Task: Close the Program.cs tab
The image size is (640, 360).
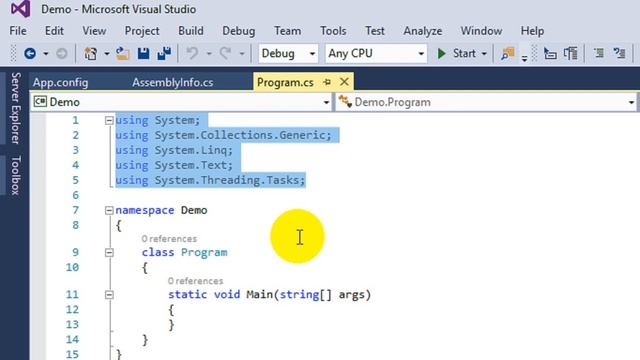Action: click(344, 82)
